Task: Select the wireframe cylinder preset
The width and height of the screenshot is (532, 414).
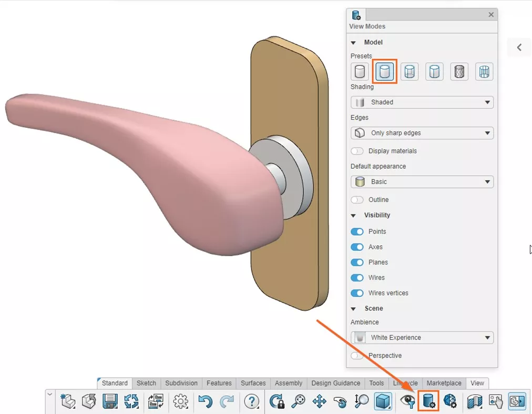Action: coord(484,72)
